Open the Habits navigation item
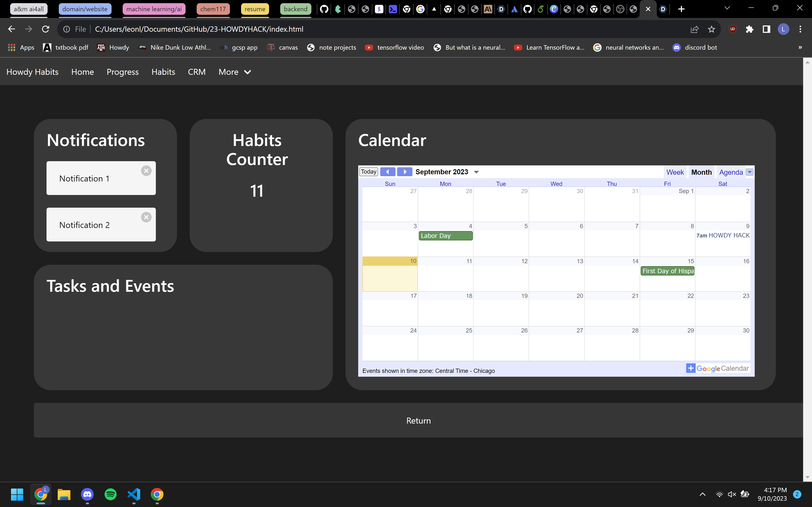This screenshot has height=507, width=812. (163, 72)
